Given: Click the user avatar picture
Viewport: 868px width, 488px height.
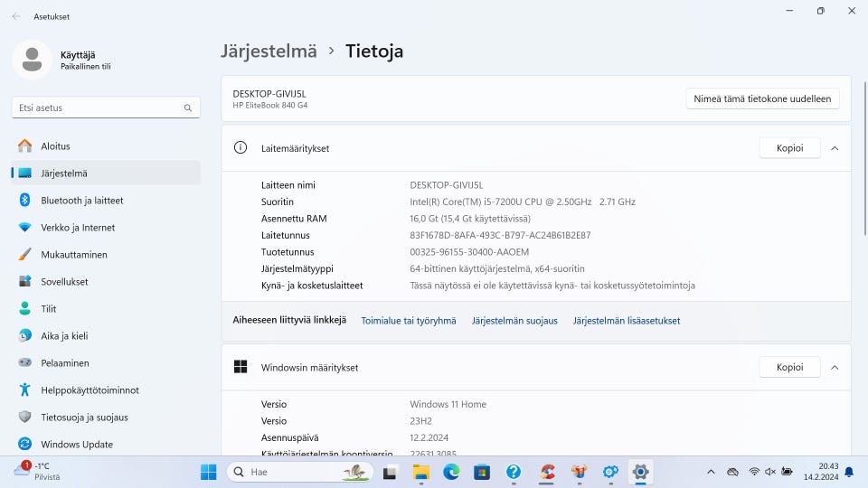Looking at the screenshot, I should point(33,60).
